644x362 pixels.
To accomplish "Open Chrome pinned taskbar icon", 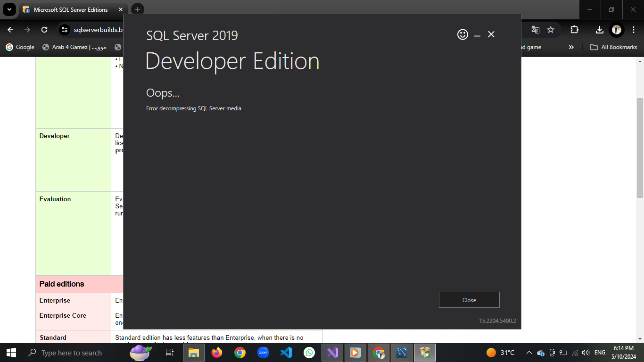I will pos(240,353).
